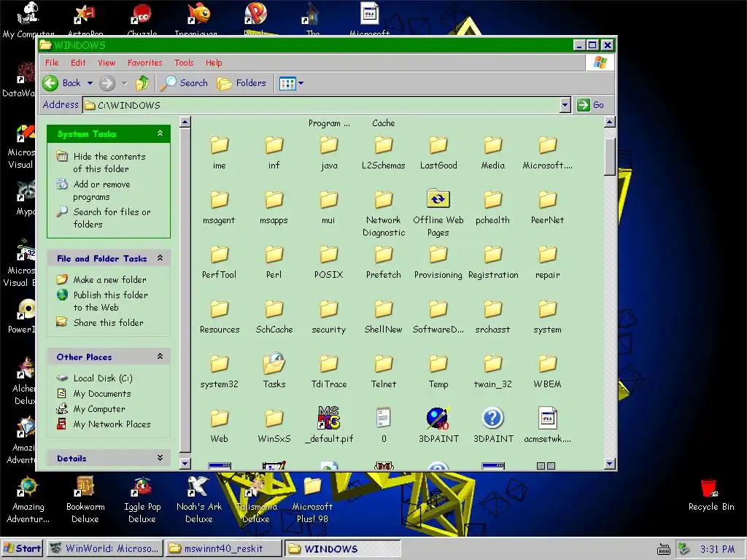Select Iggle Pop Deluxe desktop shortcut
This screenshot has width=747, height=560.
tap(142, 500)
